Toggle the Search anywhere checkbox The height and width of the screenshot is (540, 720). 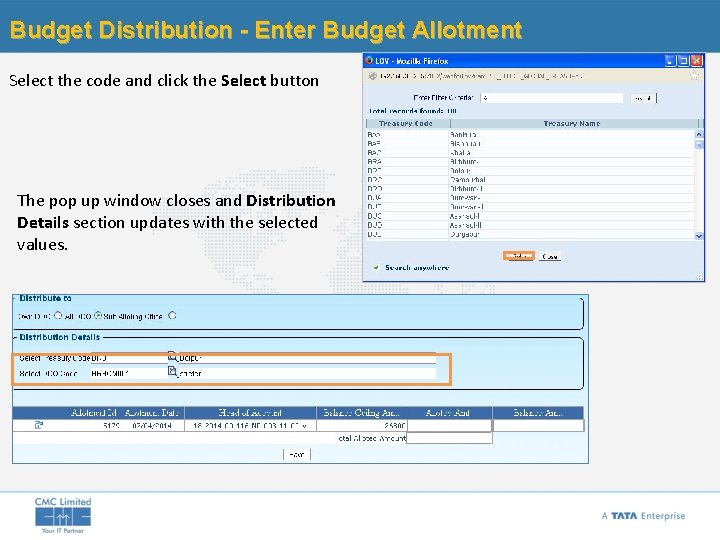[x=376, y=267]
